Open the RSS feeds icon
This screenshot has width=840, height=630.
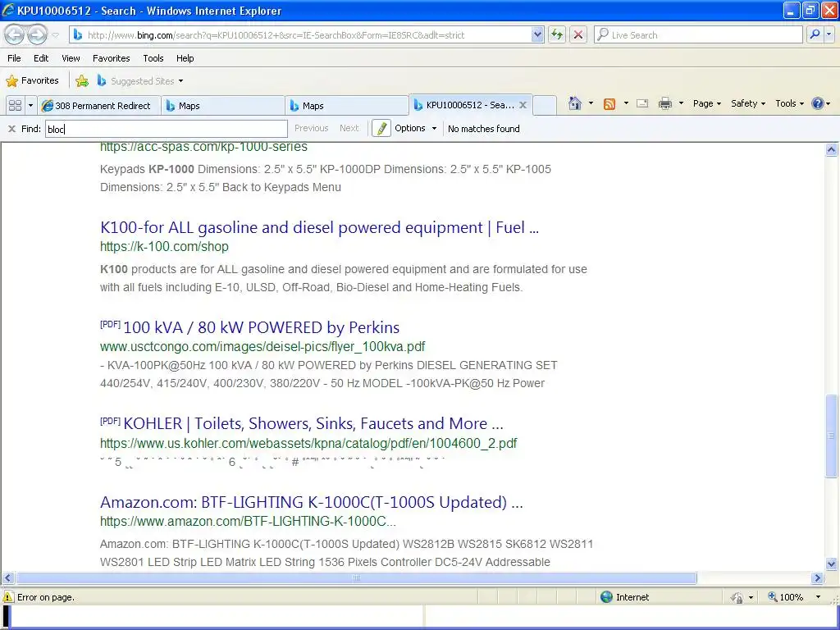pyautogui.click(x=609, y=104)
